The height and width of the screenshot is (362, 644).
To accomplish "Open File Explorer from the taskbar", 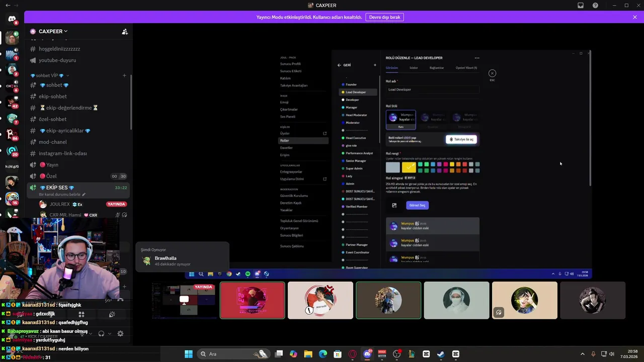I will pos(308,354).
